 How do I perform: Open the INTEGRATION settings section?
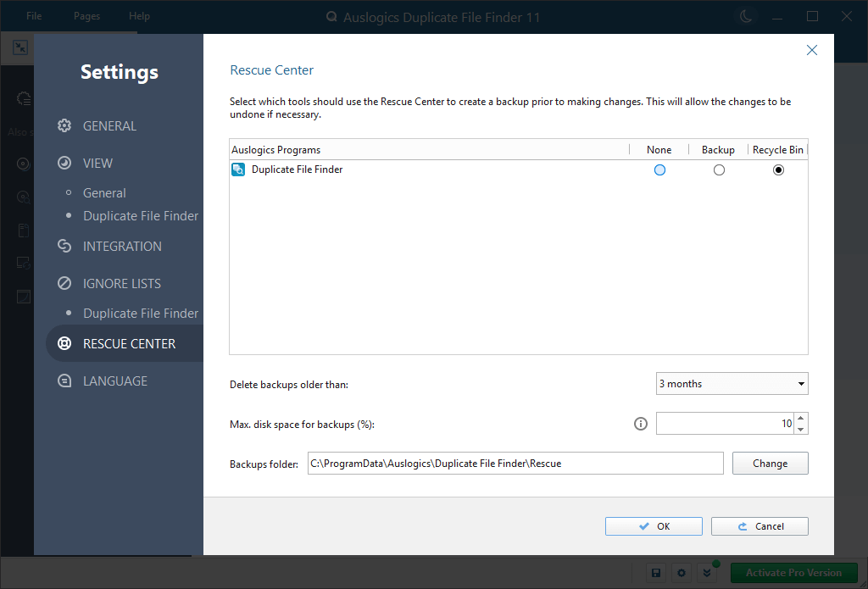(x=122, y=247)
